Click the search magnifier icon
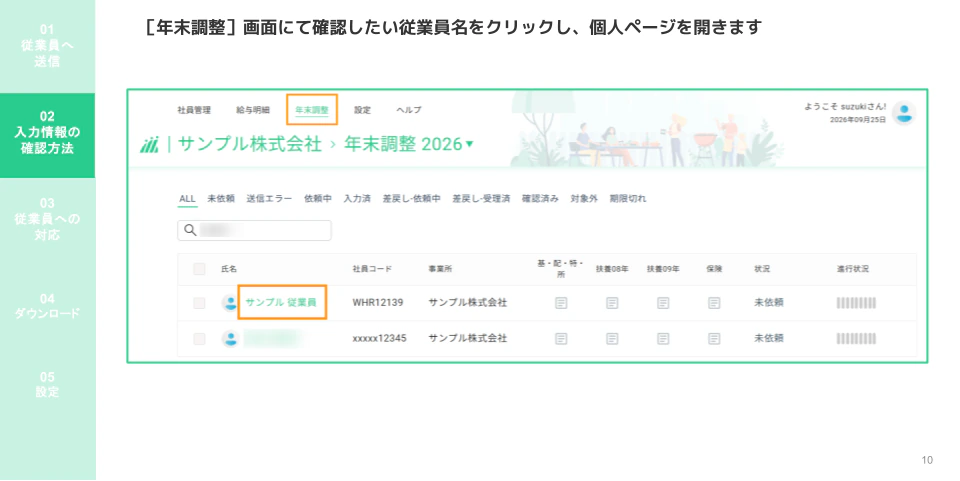Screen dimensions: 960x481 (190, 230)
